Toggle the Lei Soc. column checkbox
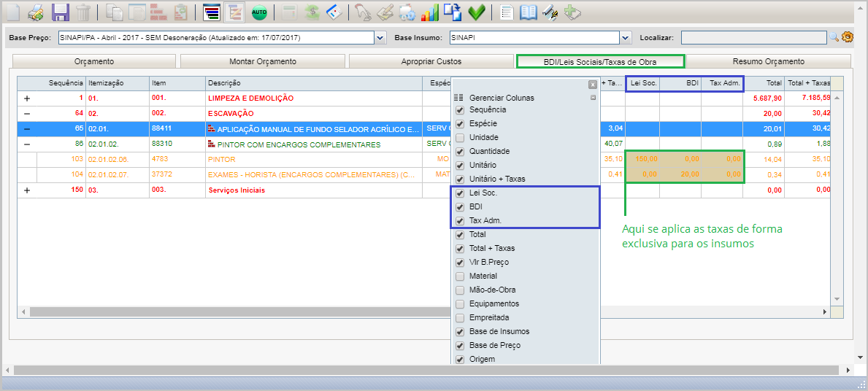Viewport: 868px width, 391px height. (x=459, y=193)
